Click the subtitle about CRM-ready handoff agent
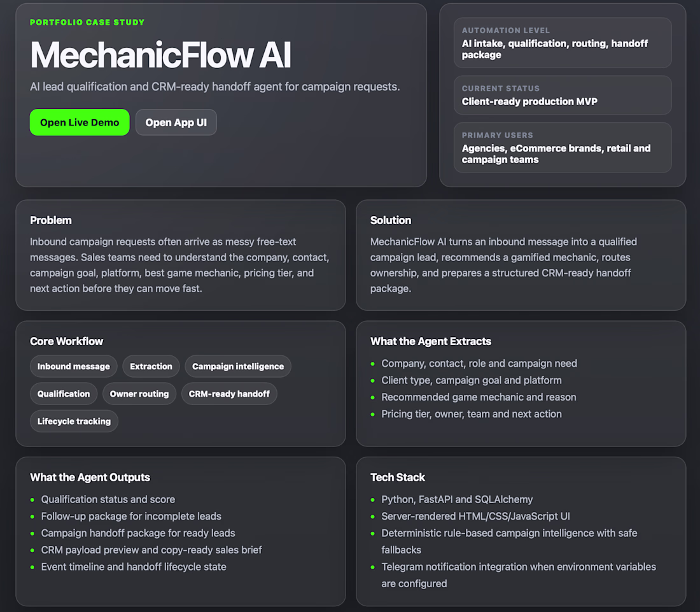700x612 pixels. tap(214, 87)
